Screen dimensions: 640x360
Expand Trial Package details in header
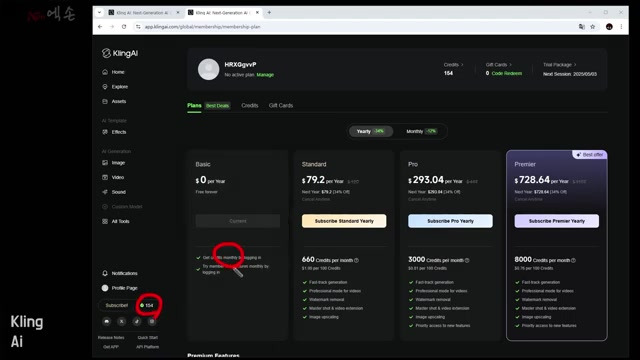click(560, 64)
